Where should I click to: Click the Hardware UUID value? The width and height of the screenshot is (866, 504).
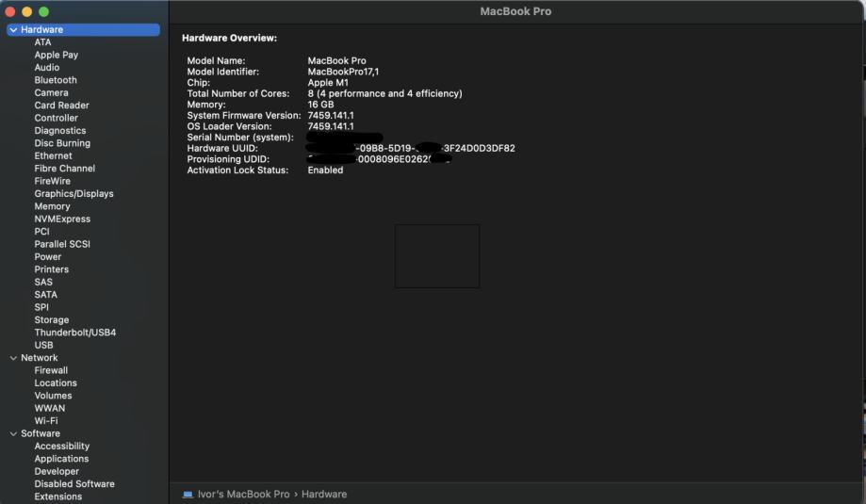(411, 149)
